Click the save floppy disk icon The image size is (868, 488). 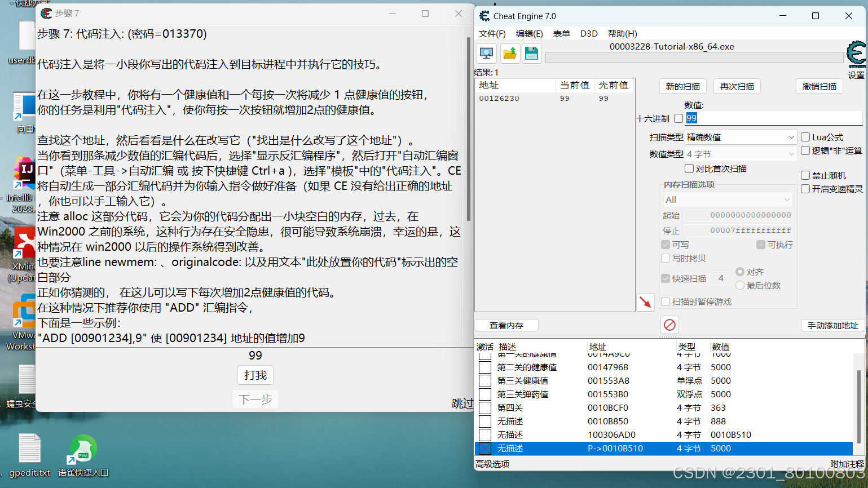(x=531, y=54)
